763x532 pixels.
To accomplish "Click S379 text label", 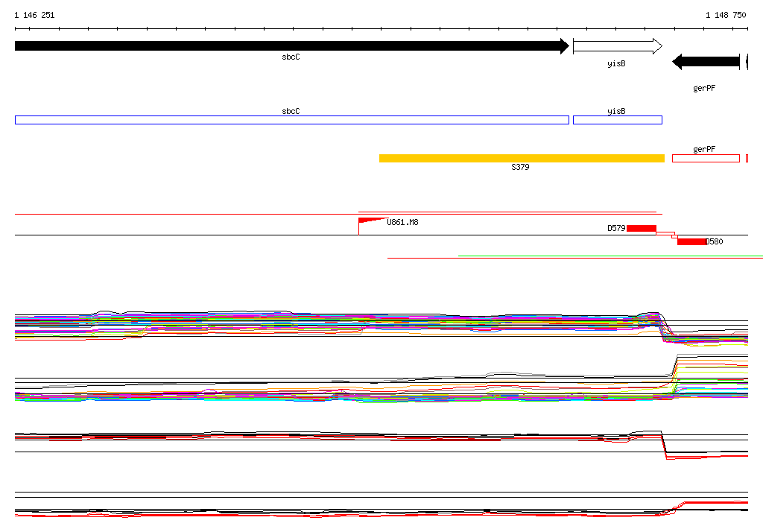I will 520,167.
